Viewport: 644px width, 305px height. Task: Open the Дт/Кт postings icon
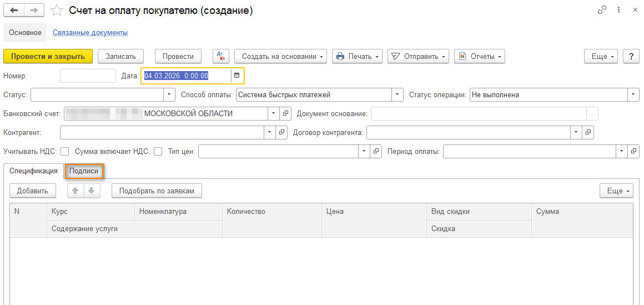click(221, 56)
